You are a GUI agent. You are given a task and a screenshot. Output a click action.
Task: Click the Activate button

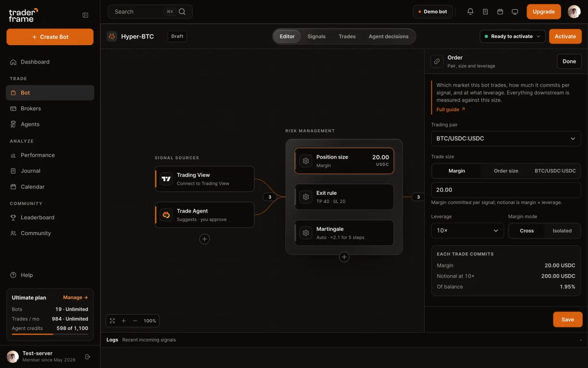coord(565,36)
